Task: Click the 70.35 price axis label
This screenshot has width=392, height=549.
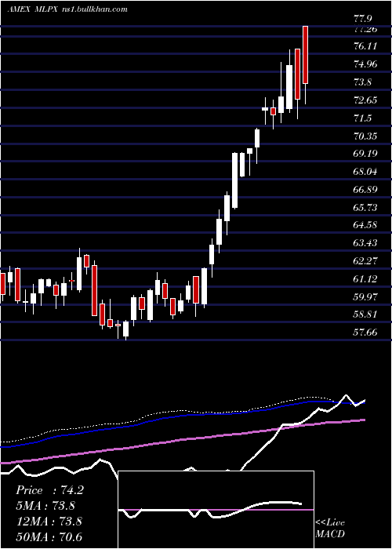Action: pos(365,136)
